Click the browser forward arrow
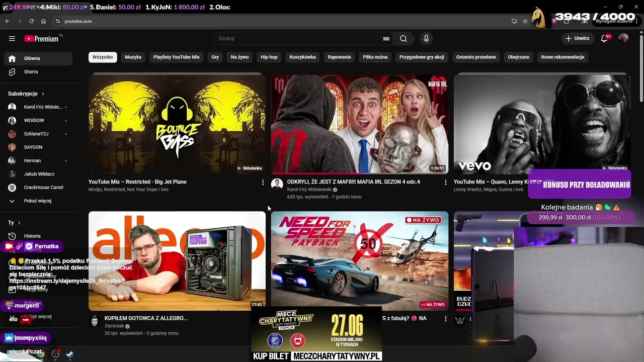 [19, 21]
